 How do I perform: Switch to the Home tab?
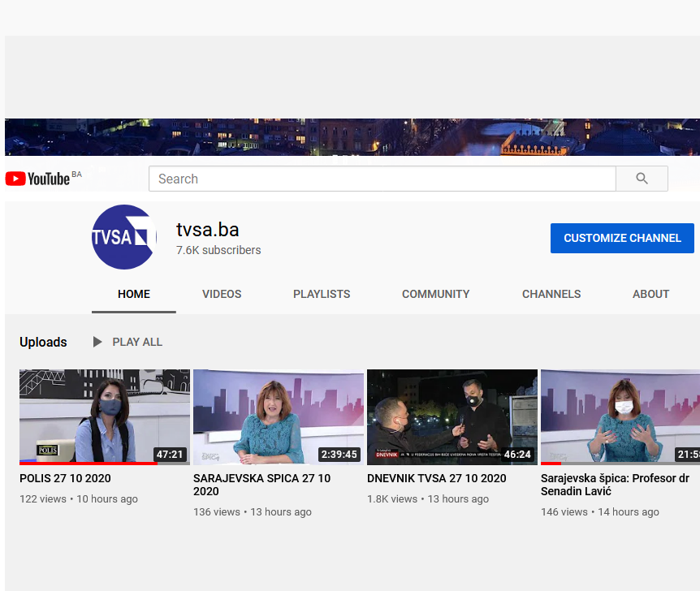pyautogui.click(x=134, y=294)
